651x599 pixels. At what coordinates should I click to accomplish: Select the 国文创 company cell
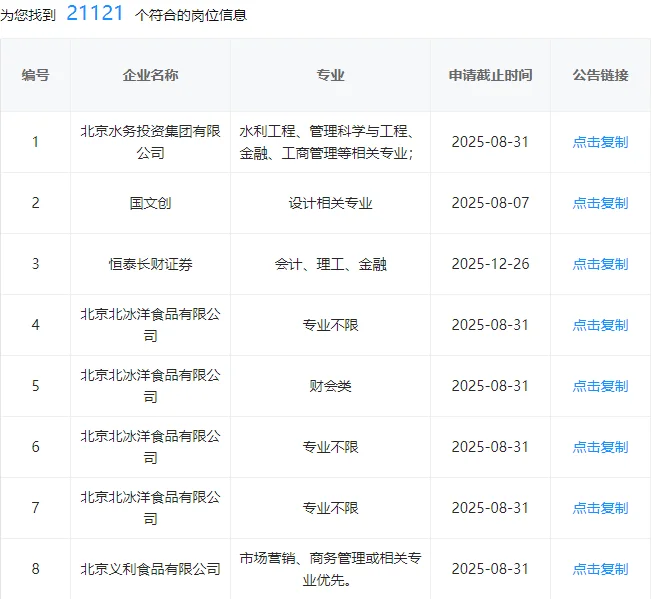point(150,203)
